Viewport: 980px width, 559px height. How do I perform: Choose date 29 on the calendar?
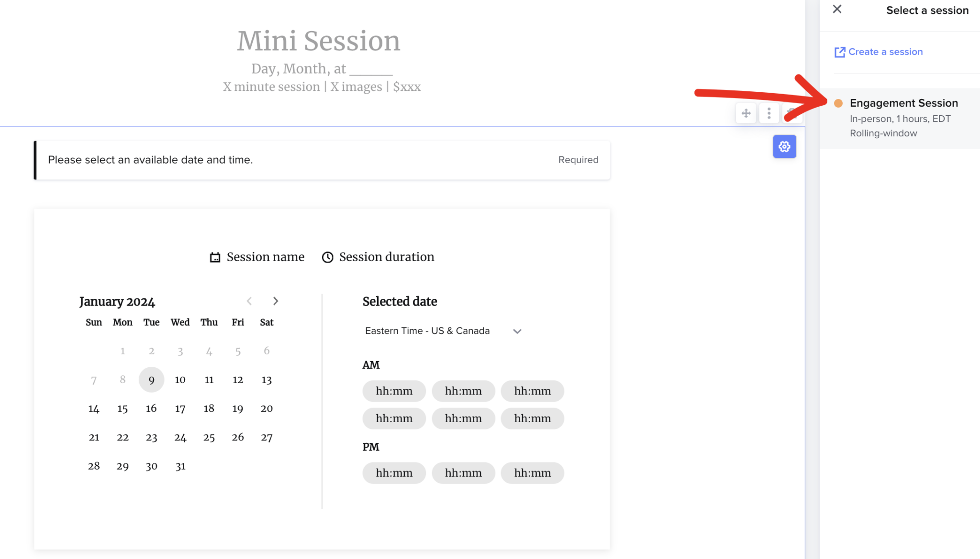tap(122, 466)
